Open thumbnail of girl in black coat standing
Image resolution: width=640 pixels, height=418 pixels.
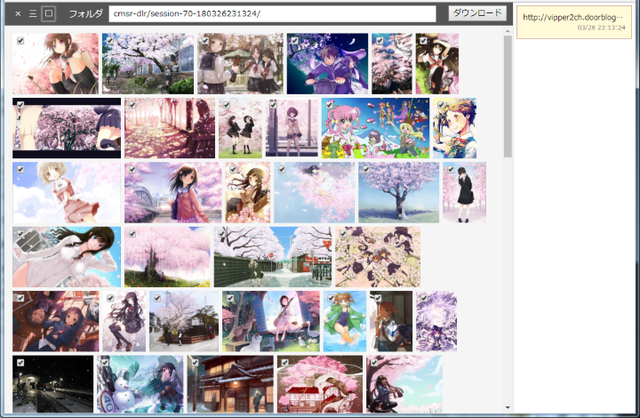[464, 192]
